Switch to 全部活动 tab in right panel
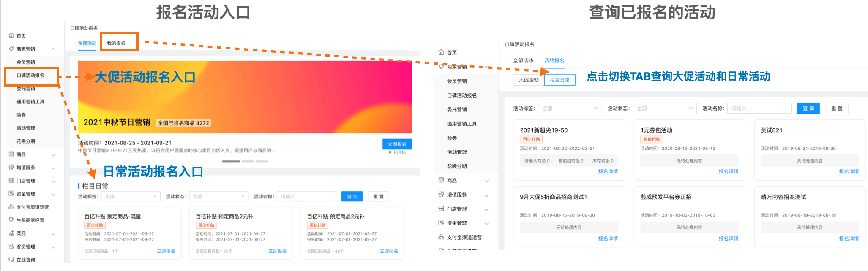The width and height of the screenshot is (868, 271). [x=523, y=61]
